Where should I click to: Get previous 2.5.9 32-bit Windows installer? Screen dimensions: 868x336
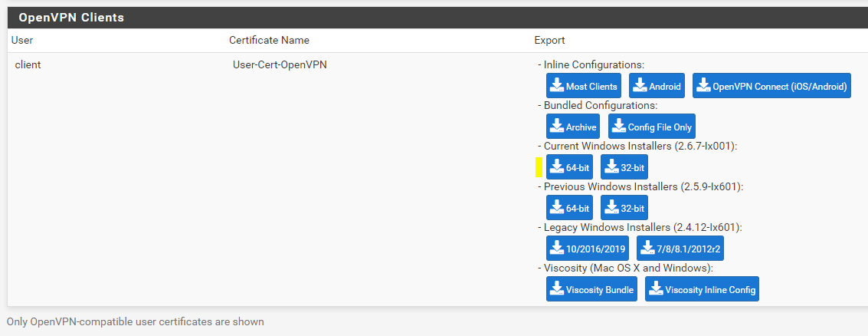coord(624,207)
